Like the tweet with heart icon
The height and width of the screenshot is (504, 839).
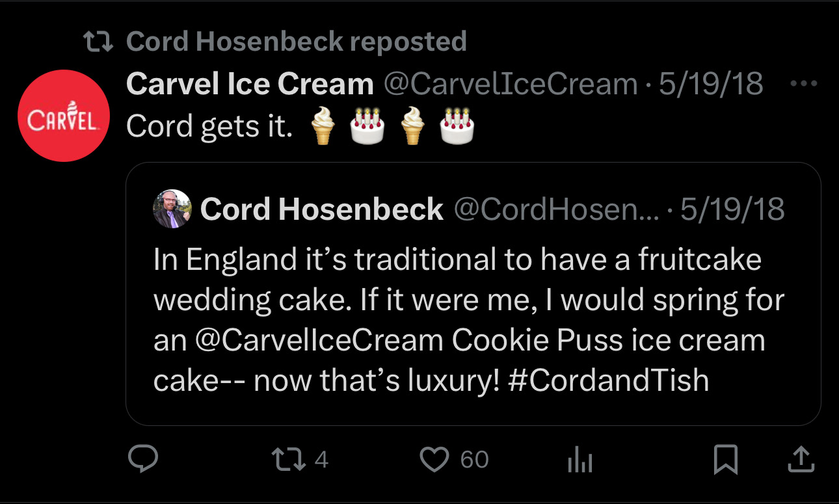(435, 460)
